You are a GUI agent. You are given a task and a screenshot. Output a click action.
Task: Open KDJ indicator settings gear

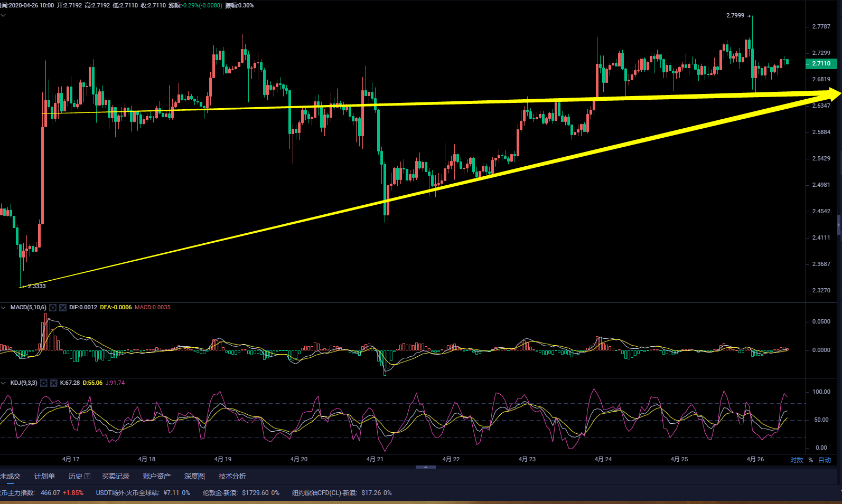click(x=44, y=383)
